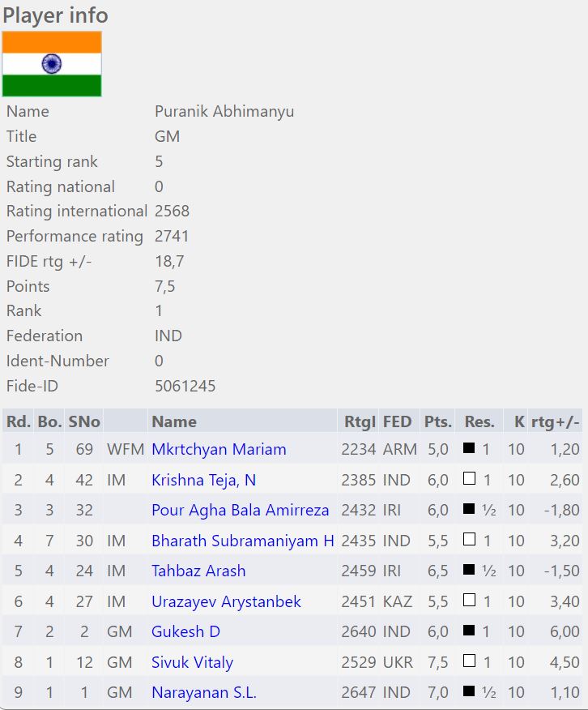Click black piece icon in round 3
The width and height of the screenshot is (588, 710).
coord(469,509)
